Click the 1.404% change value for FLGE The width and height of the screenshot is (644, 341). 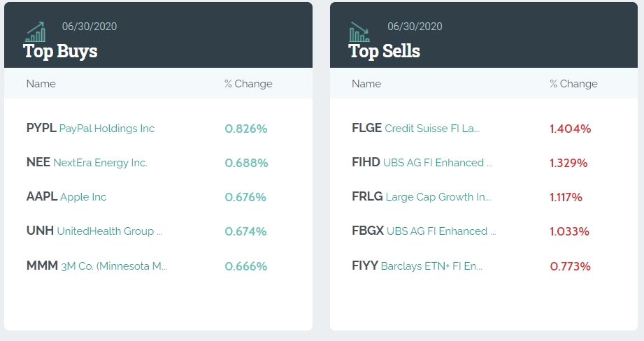tap(571, 129)
